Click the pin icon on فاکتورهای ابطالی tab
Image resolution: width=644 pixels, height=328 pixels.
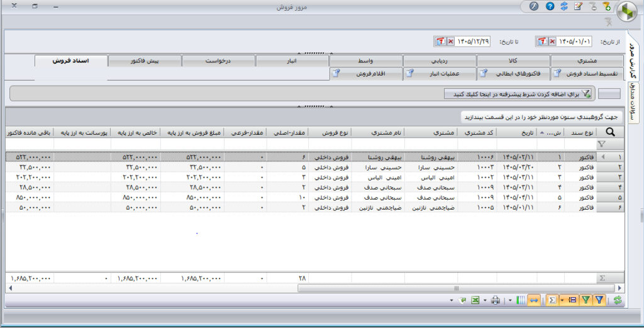tap(483, 73)
